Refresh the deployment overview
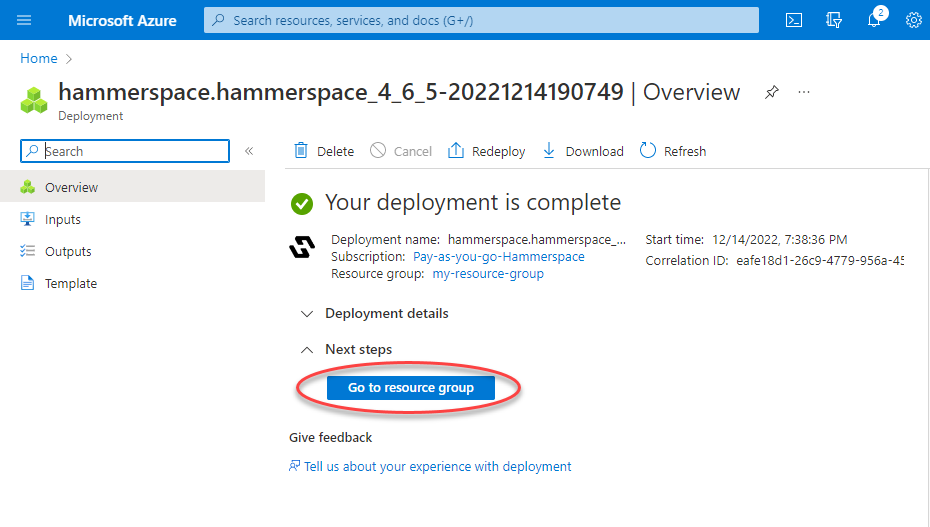The height and width of the screenshot is (527, 930). click(673, 151)
